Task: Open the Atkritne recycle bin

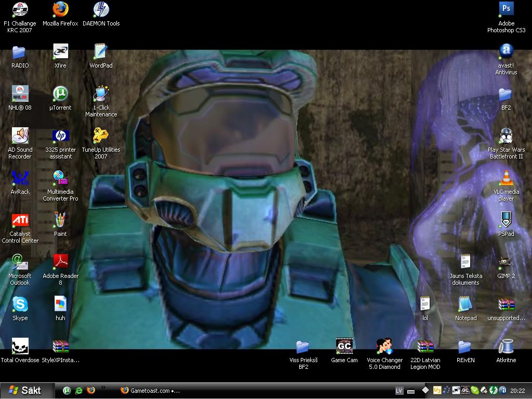Action: click(506, 351)
